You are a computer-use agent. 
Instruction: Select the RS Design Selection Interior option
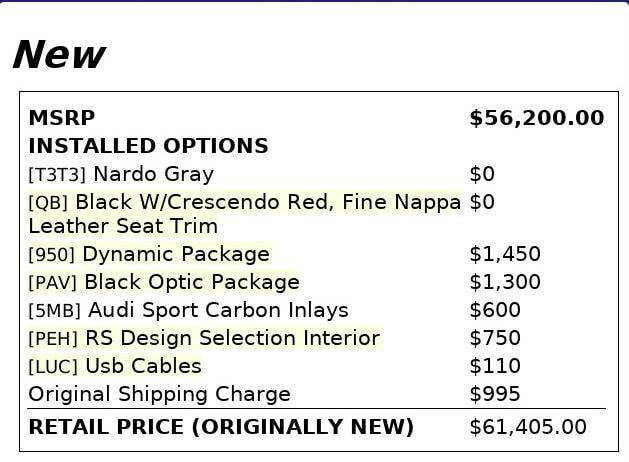232,338
